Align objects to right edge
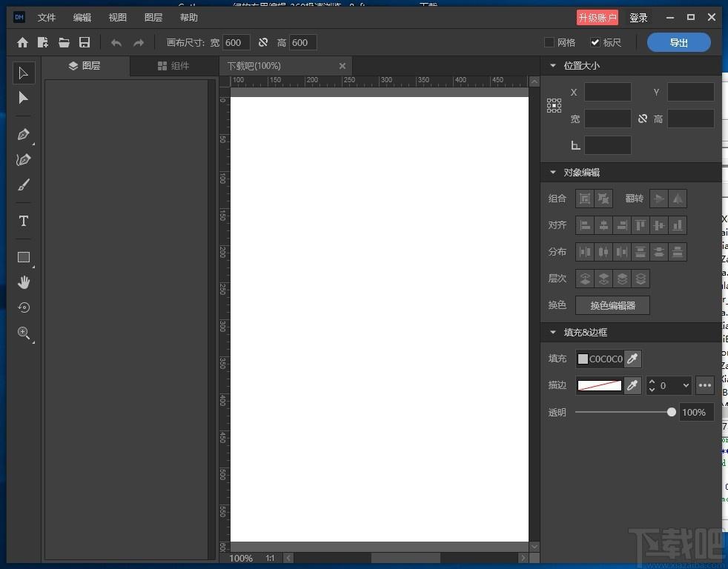This screenshot has height=569, width=728. pos(622,225)
